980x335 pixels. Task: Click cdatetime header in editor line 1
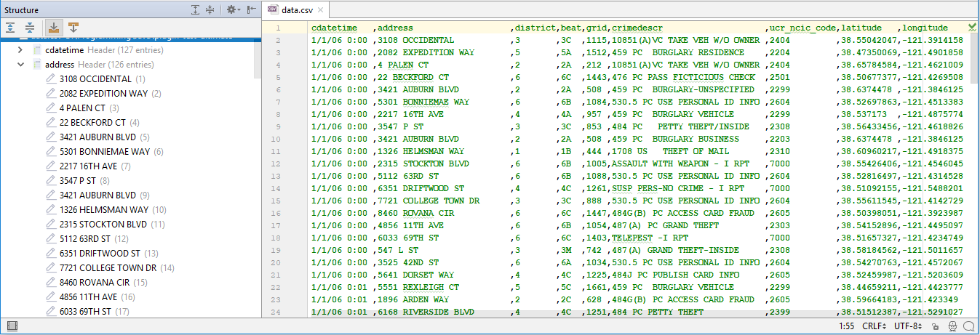click(x=334, y=28)
